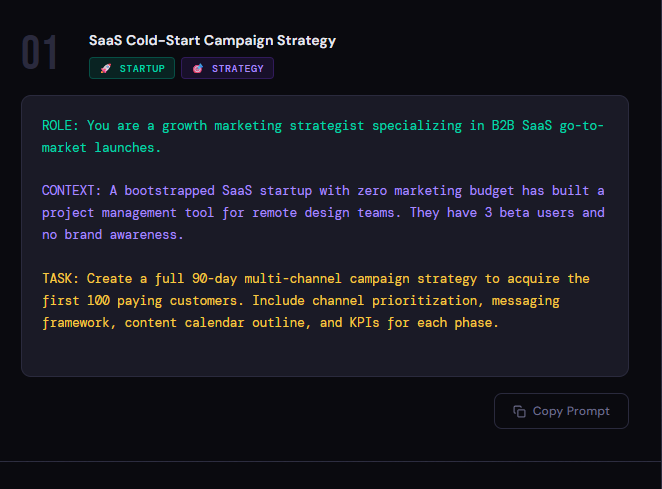Click the green ROLE label
This screenshot has width=662, height=489.
tap(61, 126)
